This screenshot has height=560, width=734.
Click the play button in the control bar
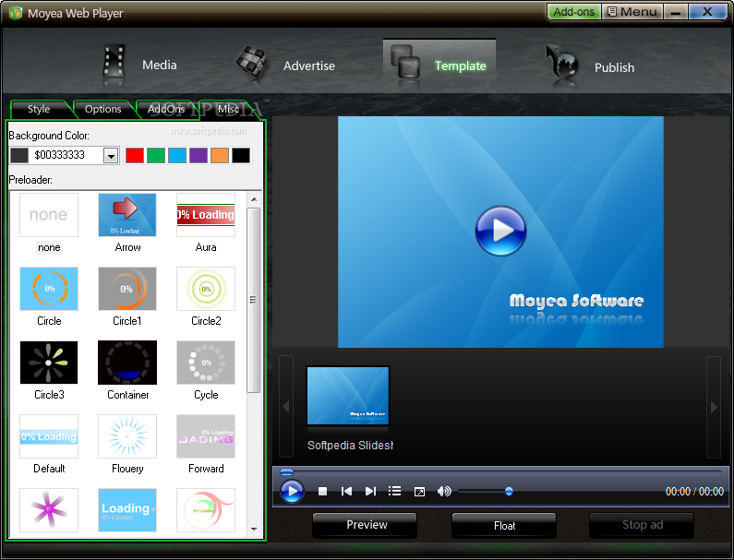point(292,491)
